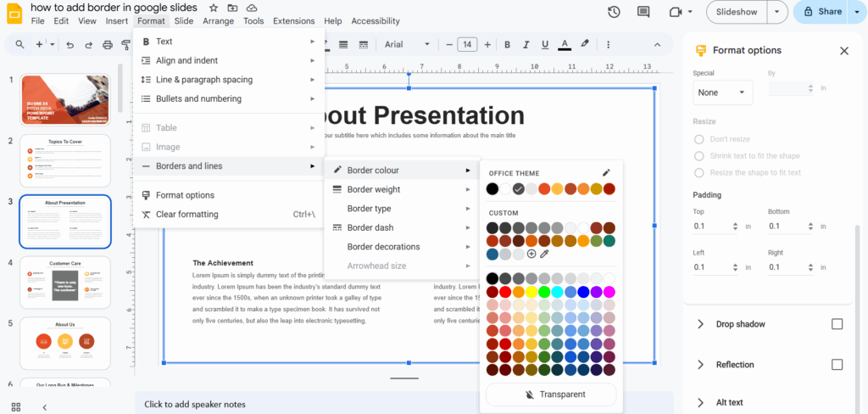This screenshot has width=868, height=414.
Task: Open the highlight colour pen tool
Action: (585, 44)
